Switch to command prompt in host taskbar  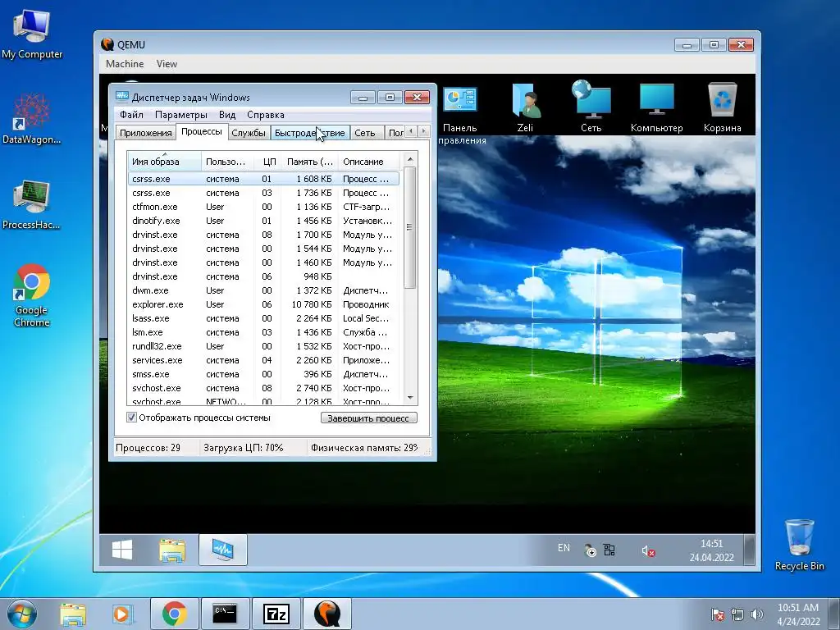point(225,614)
